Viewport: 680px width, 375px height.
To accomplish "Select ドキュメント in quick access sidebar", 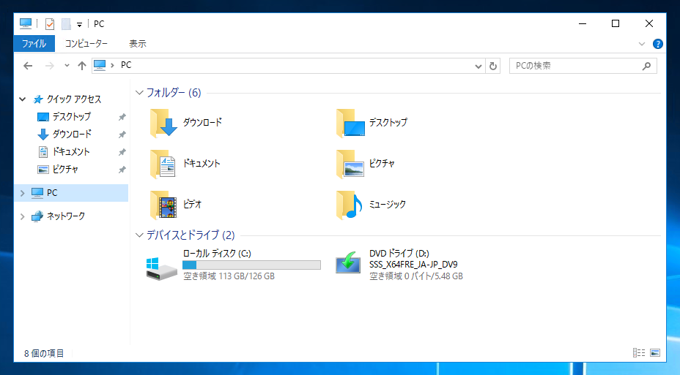I will click(71, 152).
